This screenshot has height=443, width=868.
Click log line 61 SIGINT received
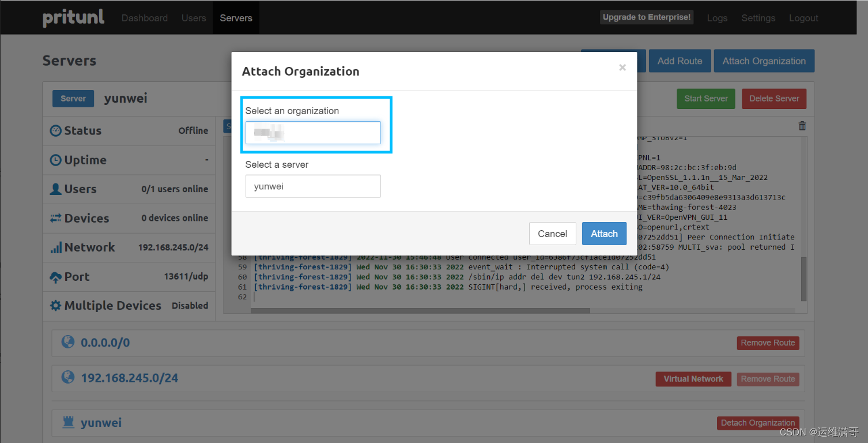tap(448, 287)
